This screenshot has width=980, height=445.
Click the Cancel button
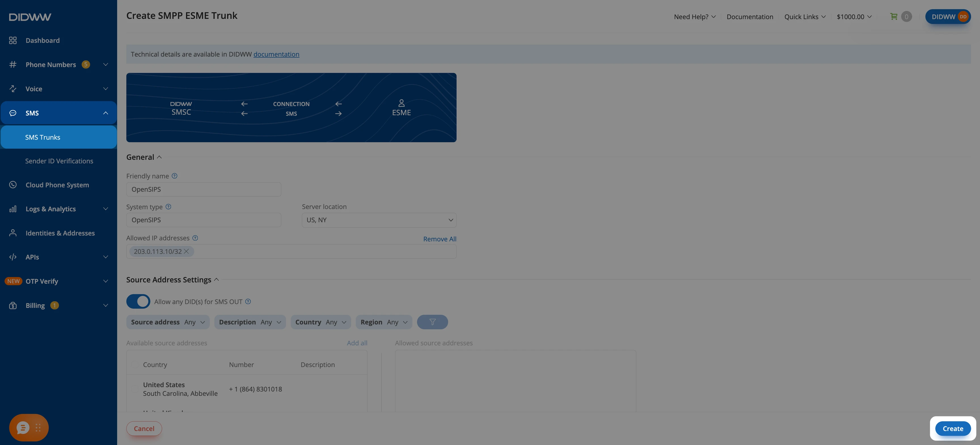pos(144,429)
